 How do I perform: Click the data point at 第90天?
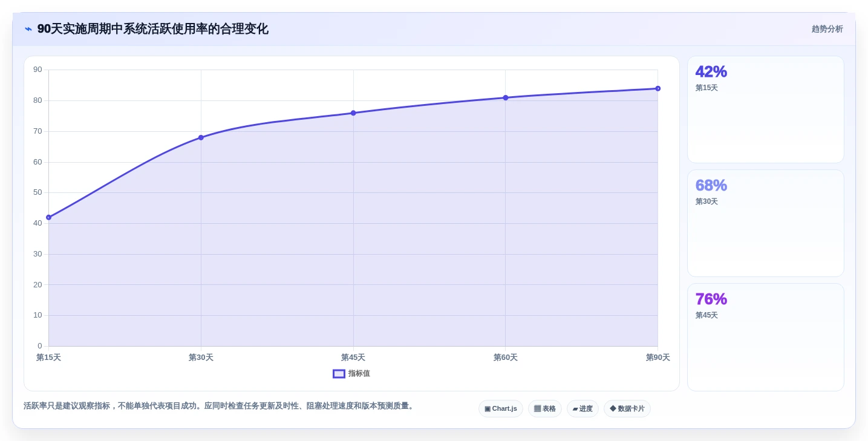pos(658,88)
